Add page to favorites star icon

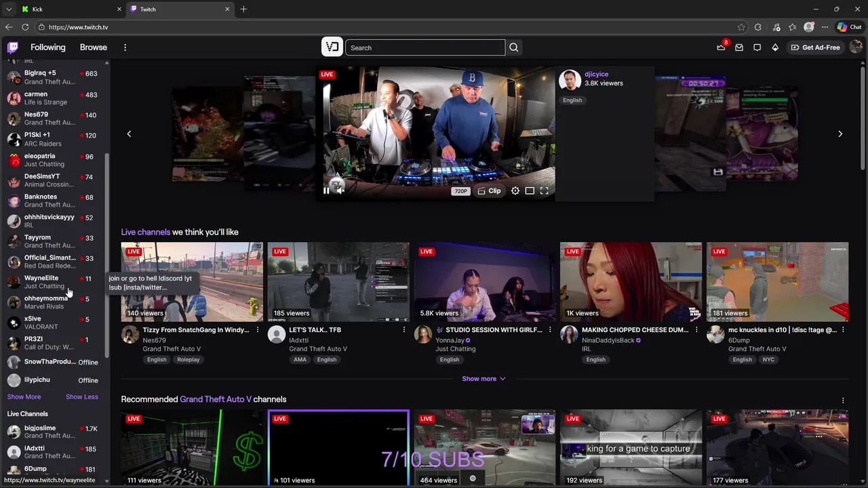pyautogui.click(x=741, y=27)
